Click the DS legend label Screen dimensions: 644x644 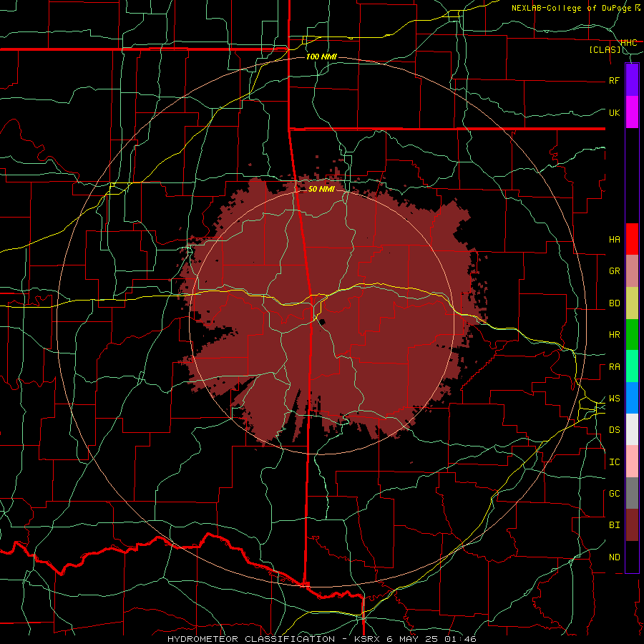[x=614, y=430]
